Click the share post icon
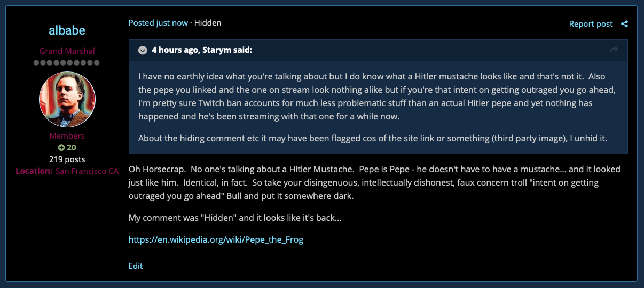 point(624,24)
